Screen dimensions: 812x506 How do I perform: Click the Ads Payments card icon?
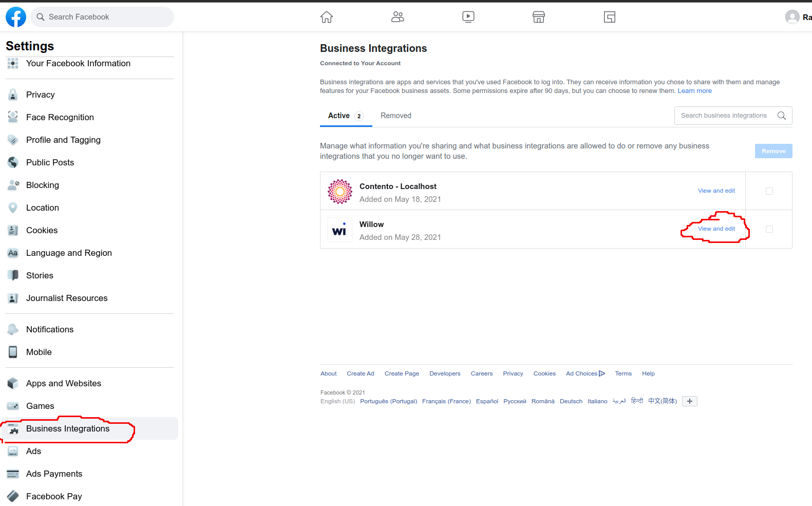[13, 474]
